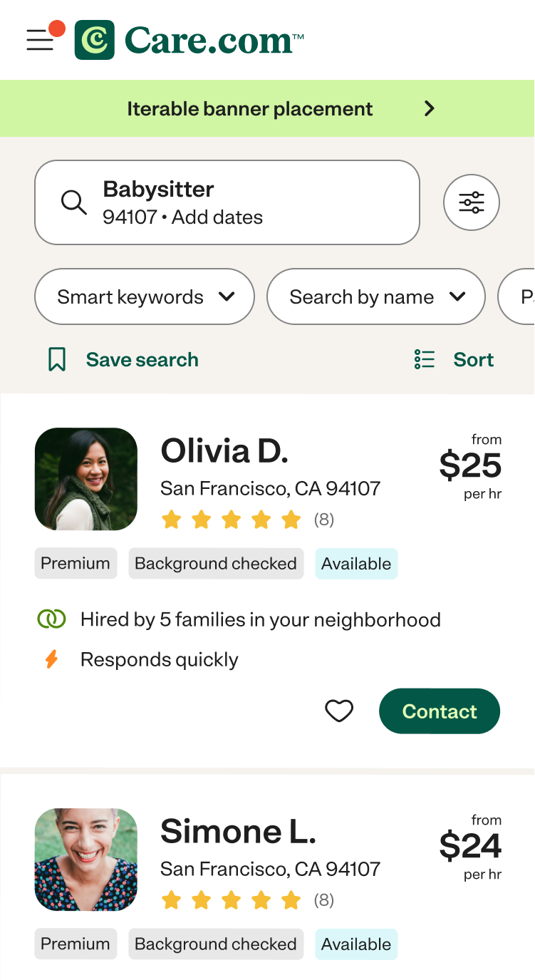535x980 pixels.
Task: Open Olivia D.'s profile photo
Action: pyautogui.click(x=86, y=479)
